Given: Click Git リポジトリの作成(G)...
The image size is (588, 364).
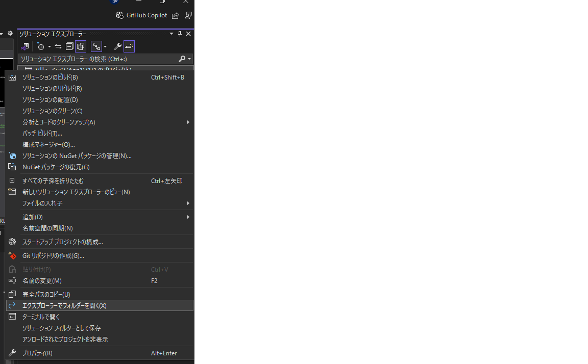Looking at the screenshot, I should pyautogui.click(x=100, y=256).
